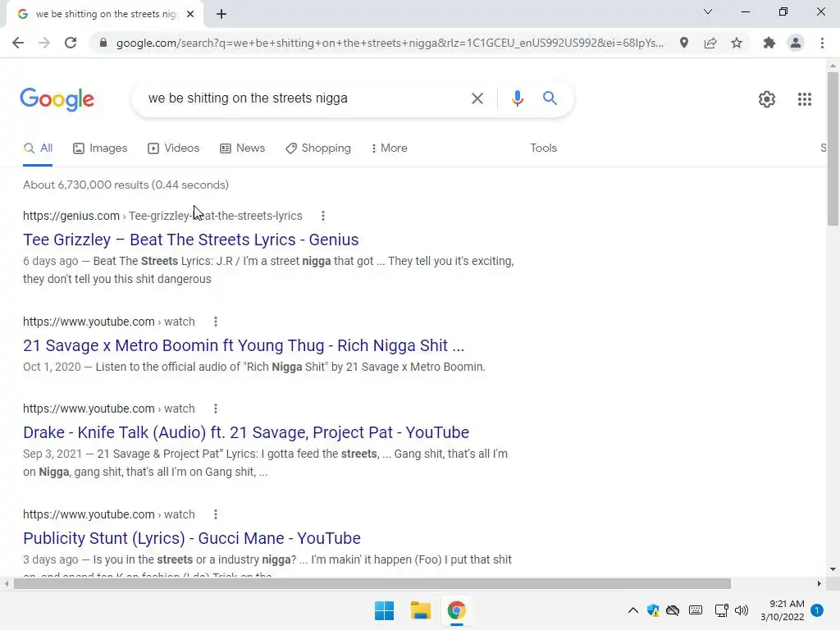The width and height of the screenshot is (840, 630).
Task: Switch to Images results
Action: point(100,148)
